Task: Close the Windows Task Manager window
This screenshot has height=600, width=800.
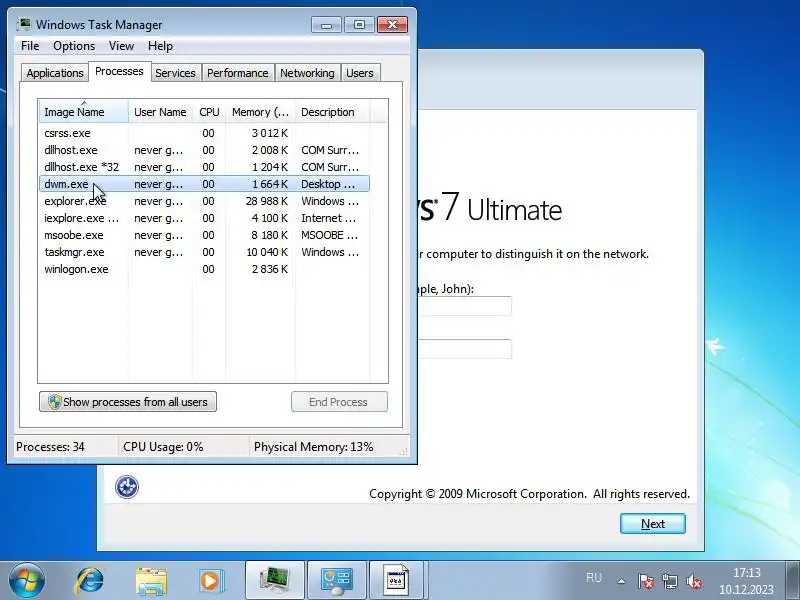Action: coord(392,24)
